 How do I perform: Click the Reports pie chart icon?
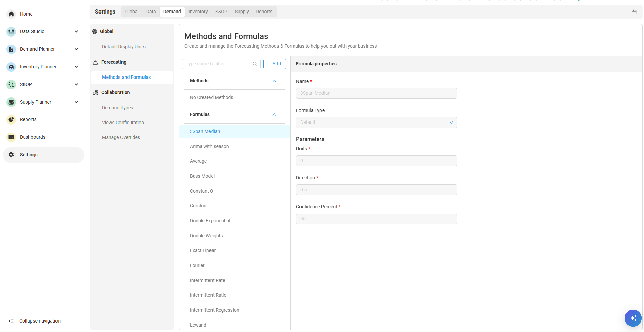pos(11,119)
